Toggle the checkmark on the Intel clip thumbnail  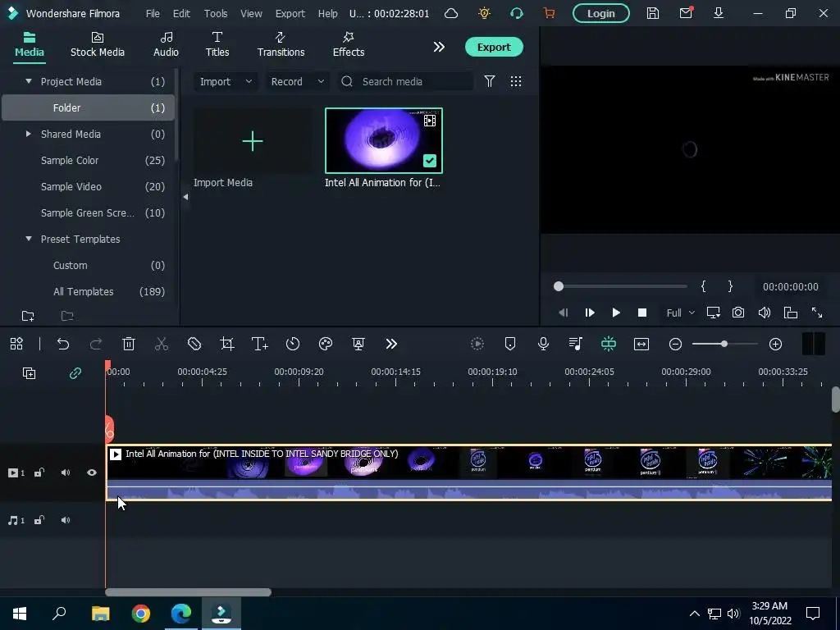coord(430,161)
